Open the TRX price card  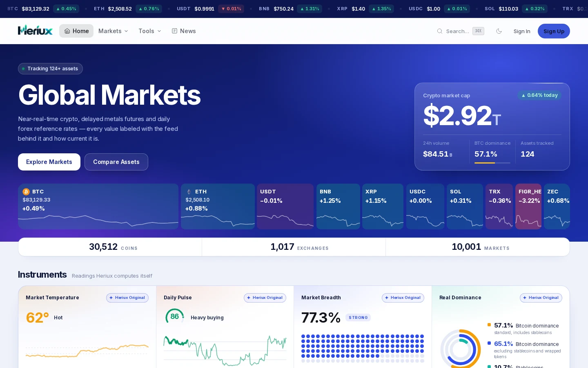(499, 206)
